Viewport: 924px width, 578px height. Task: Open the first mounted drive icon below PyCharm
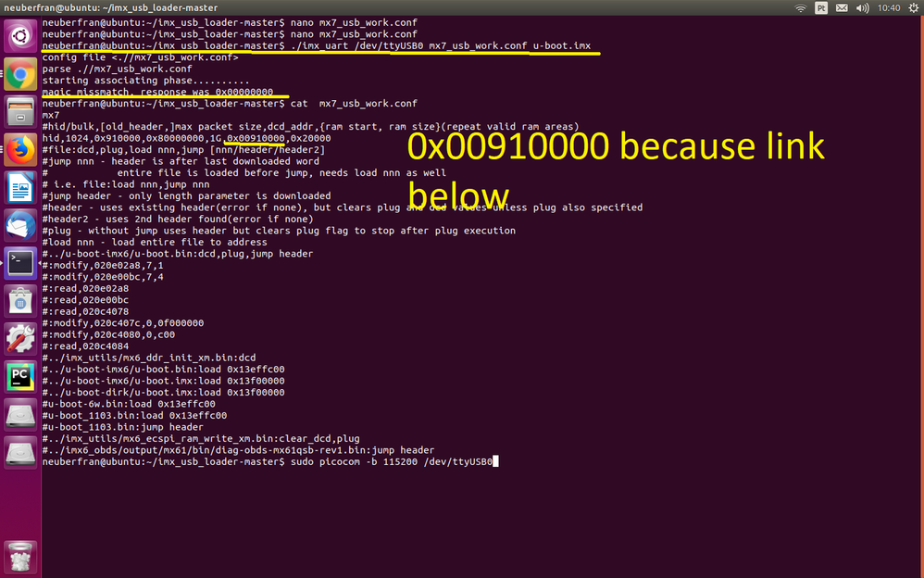20,415
